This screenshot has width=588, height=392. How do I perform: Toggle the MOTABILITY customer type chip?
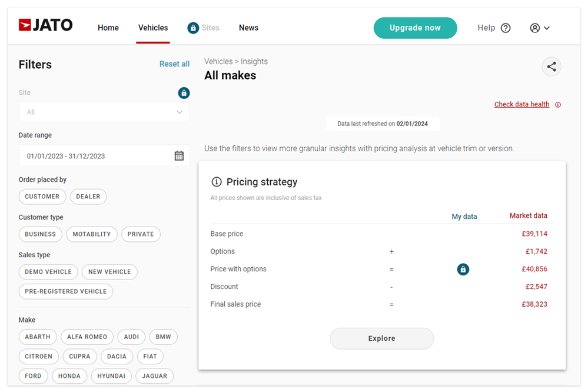click(92, 234)
